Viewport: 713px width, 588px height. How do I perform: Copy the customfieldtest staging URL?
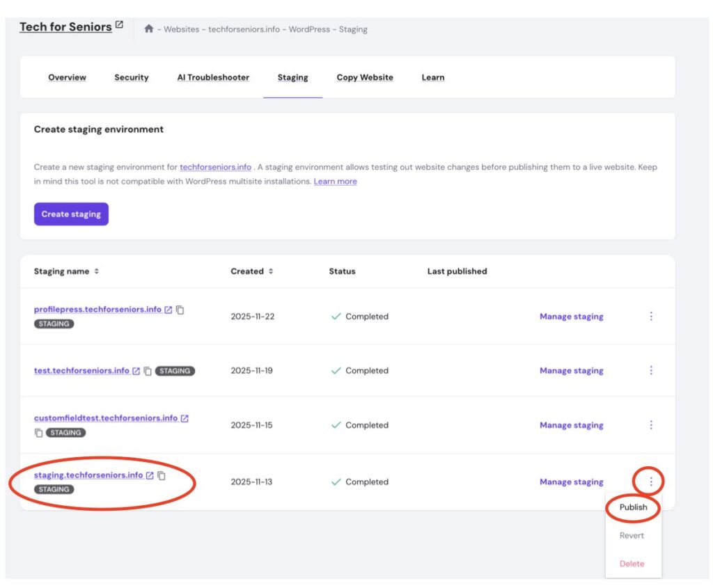click(x=38, y=433)
